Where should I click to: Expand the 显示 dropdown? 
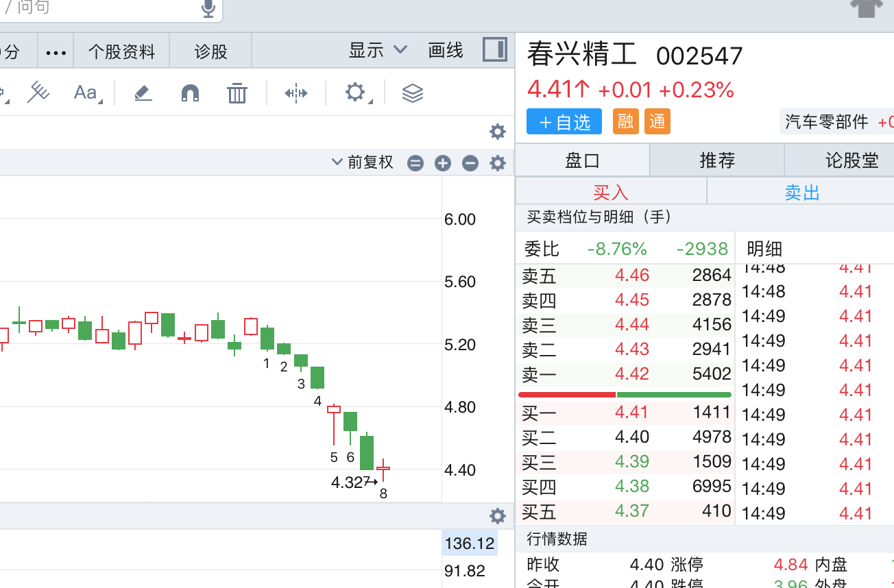pyautogui.click(x=378, y=50)
